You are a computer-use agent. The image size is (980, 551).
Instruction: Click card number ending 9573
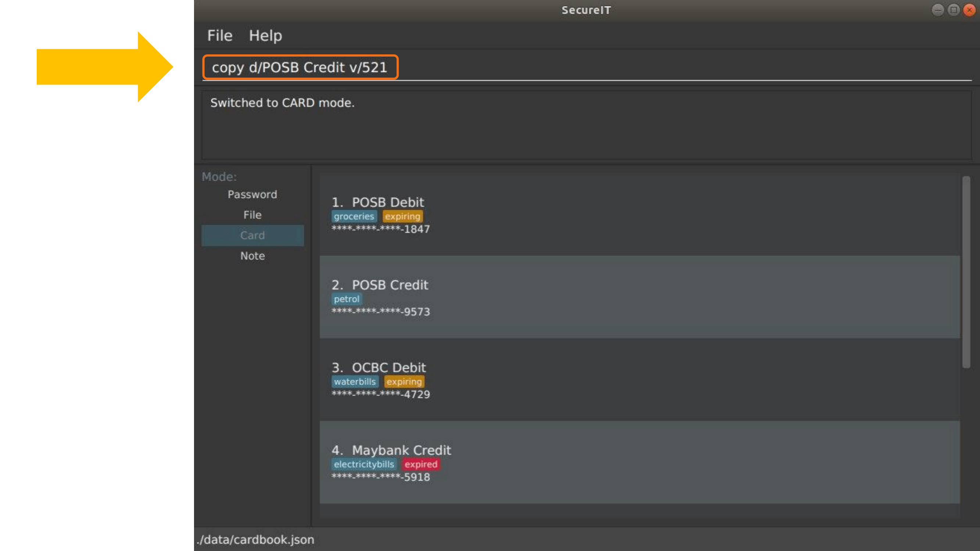tap(380, 312)
